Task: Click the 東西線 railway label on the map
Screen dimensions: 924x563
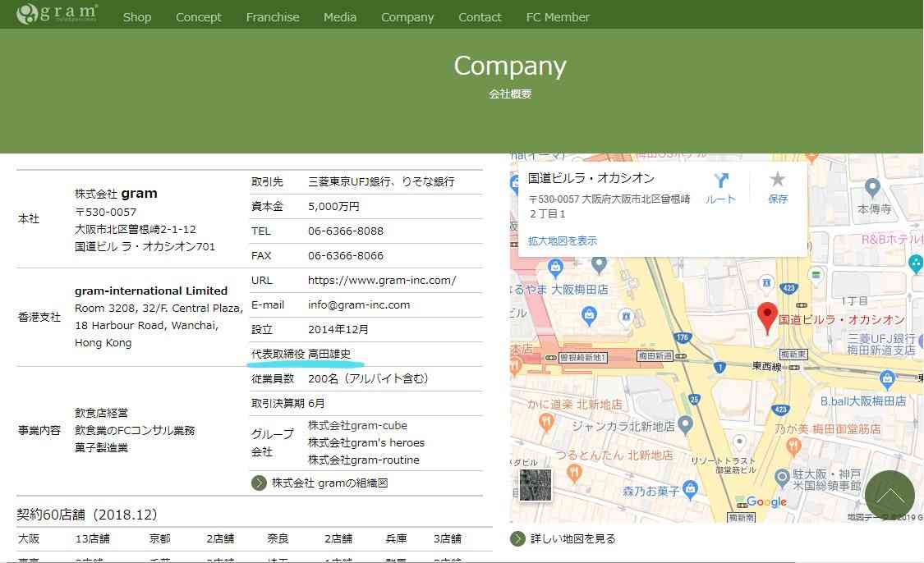Action: 766,367
